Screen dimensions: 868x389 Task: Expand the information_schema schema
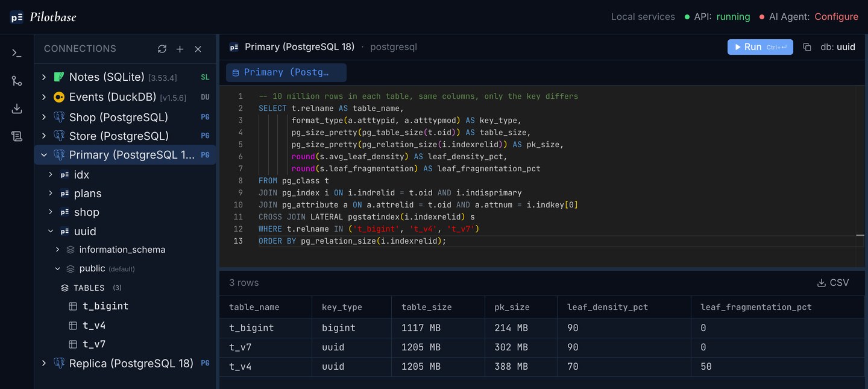tap(58, 250)
